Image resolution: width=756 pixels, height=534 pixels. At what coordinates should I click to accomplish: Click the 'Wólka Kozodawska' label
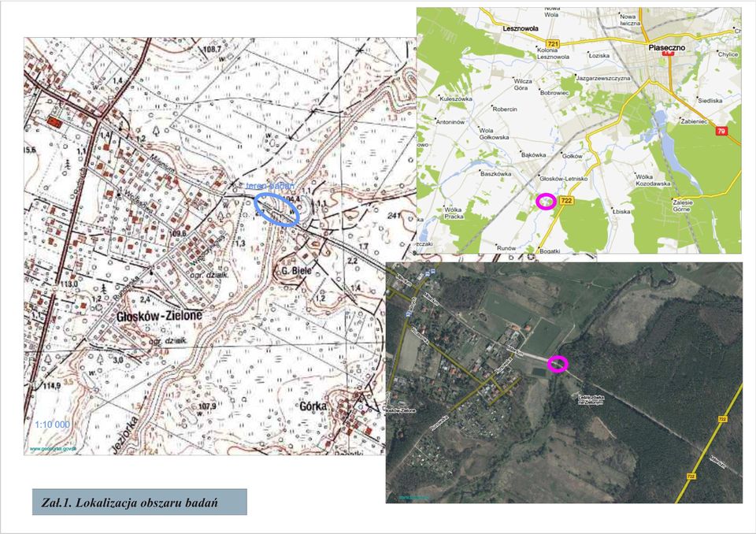coord(653,180)
